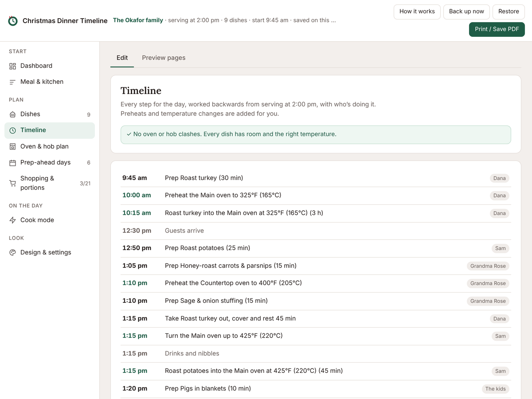The image size is (532, 399).
Task: Click the 1:05 pm time
Action: tap(135, 266)
